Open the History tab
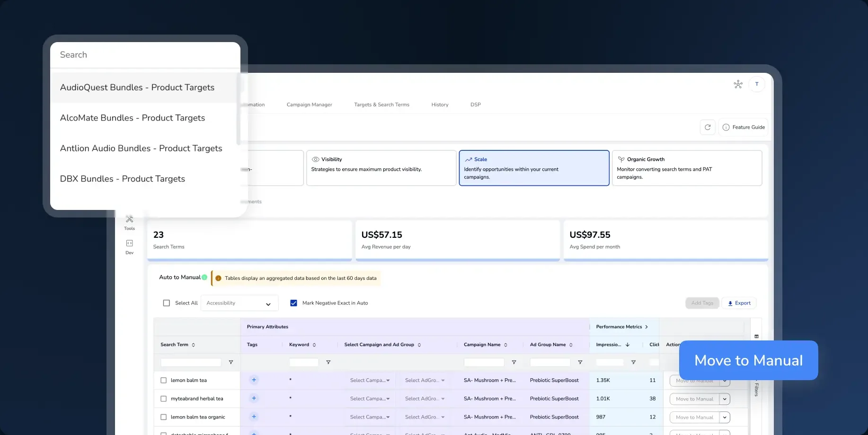This screenshot has width=868, height=435. pyautogui.click(x=440, y=104)
